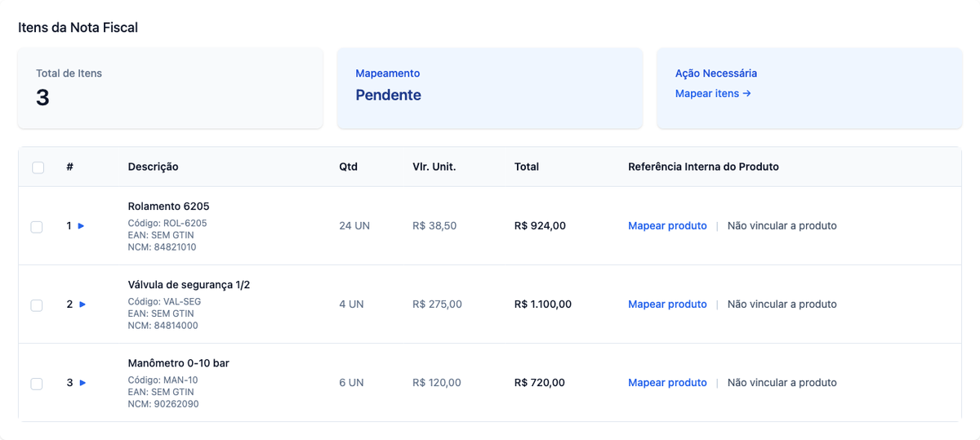The width and height of the screenshot is (980, 440).
Task: Click the 24 UN quantity cell
Action: coord(354,226)
